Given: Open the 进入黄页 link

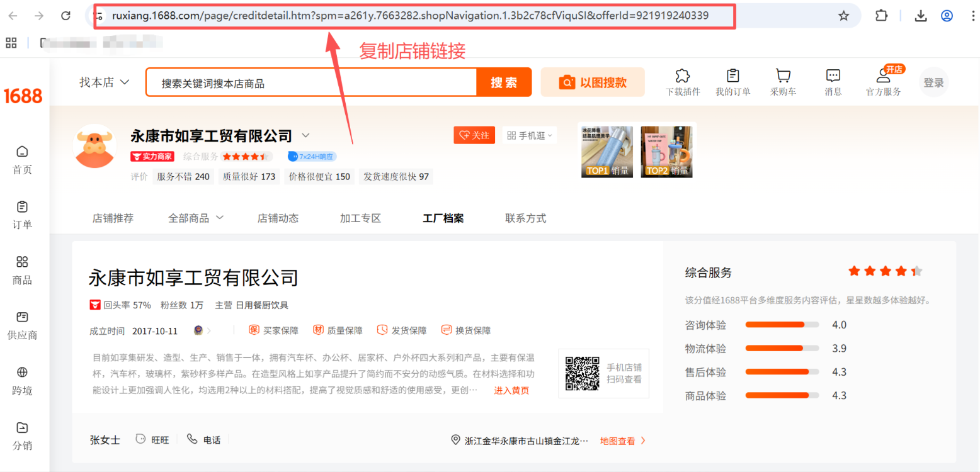Looking at the screenshot, I should click(511, 390).
